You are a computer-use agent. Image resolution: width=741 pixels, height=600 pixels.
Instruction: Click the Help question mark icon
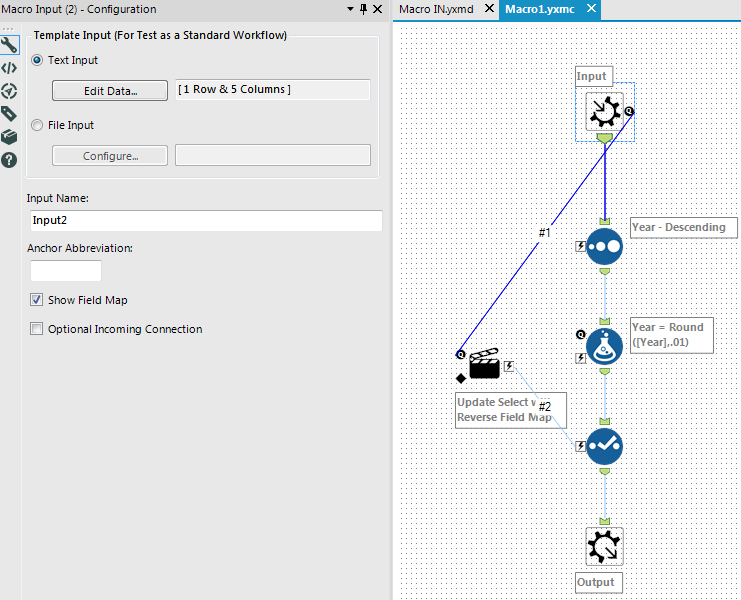point(9,160)
